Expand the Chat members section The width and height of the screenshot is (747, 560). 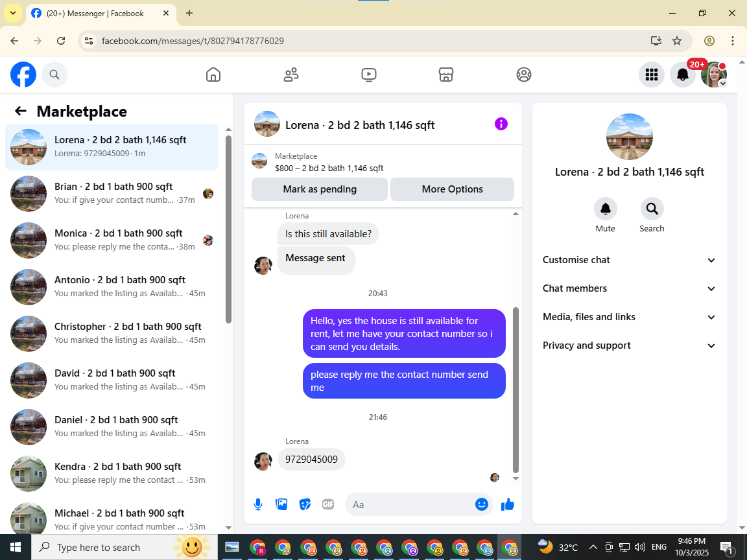click(629, 288)
